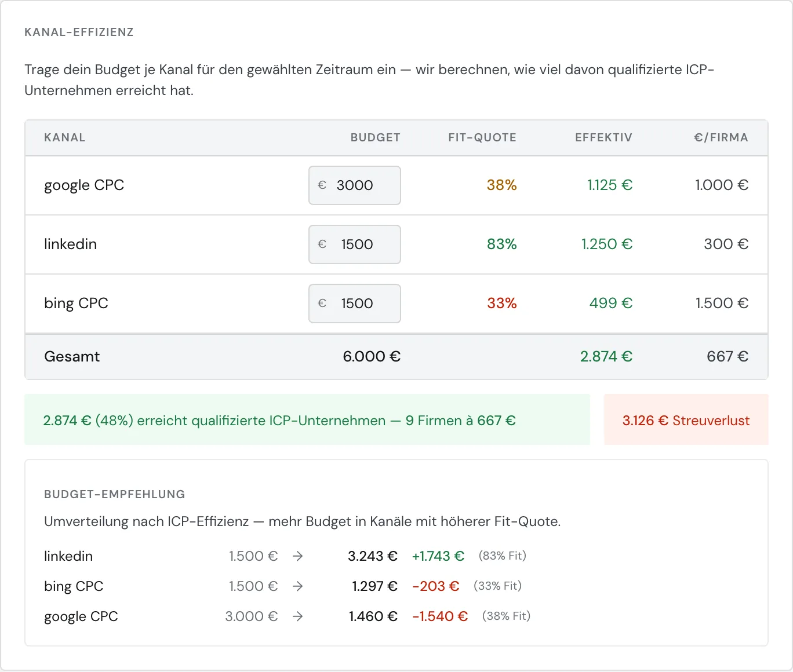Click the BUDGET-EMPFEHLUNG heading
Viewport: 793px width, 672px height.
tap(115, 495)
